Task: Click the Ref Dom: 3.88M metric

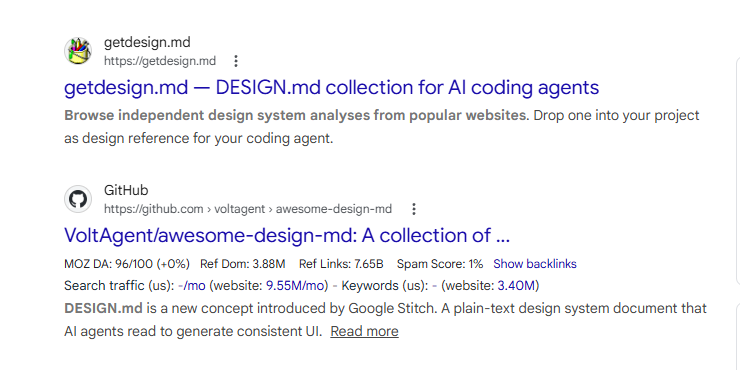Action: [x=243, y=264]
